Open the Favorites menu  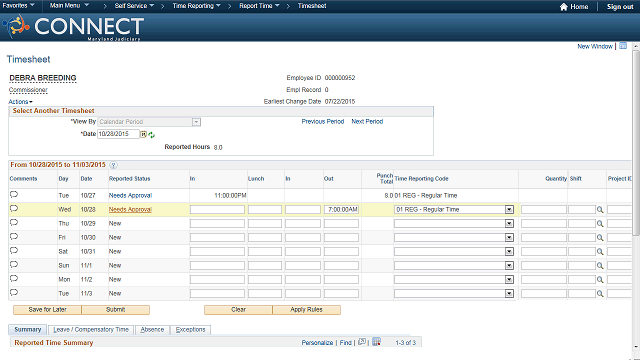[18, 6]
